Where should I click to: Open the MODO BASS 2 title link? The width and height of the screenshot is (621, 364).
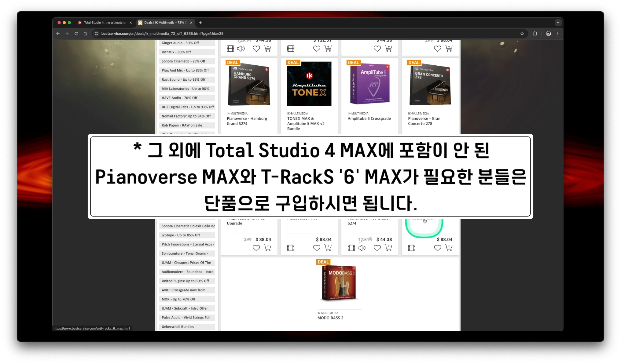click(330, 318)
